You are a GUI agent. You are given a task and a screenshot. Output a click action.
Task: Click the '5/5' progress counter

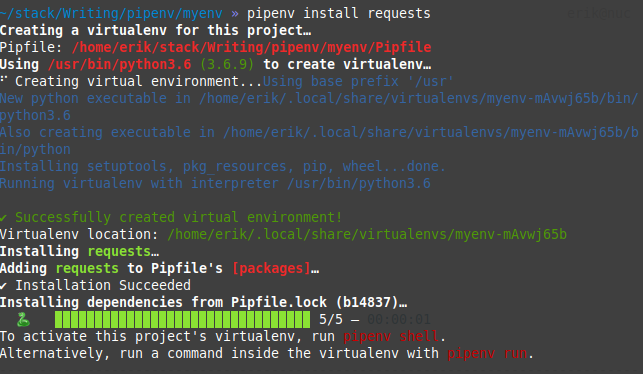tap(331, 319)
